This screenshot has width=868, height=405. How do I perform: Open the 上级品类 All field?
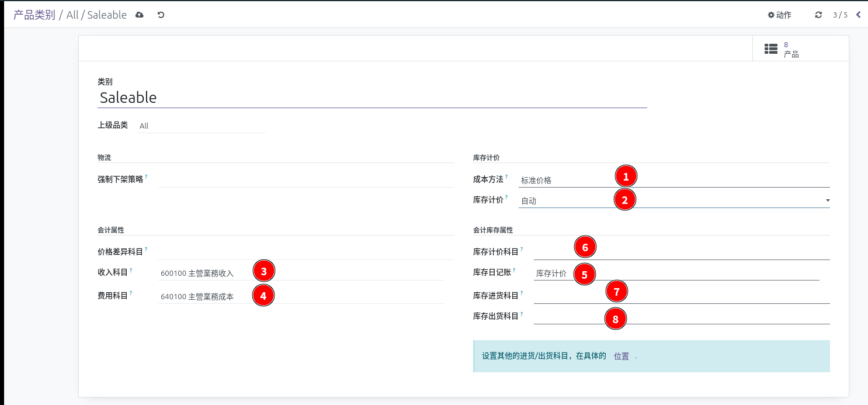[x=202, y=126]
